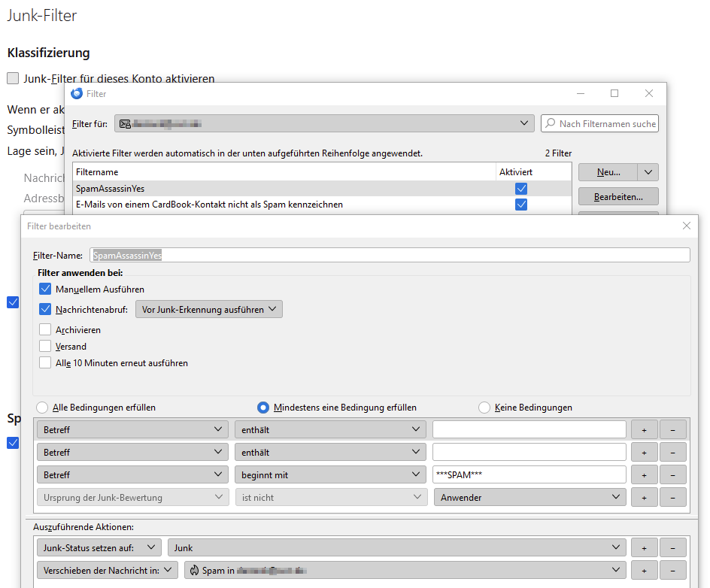This screenshot has width=710, height=588.
Task: Click plus button next to ***SPAM*** condition
Action: tap(644, 475)
